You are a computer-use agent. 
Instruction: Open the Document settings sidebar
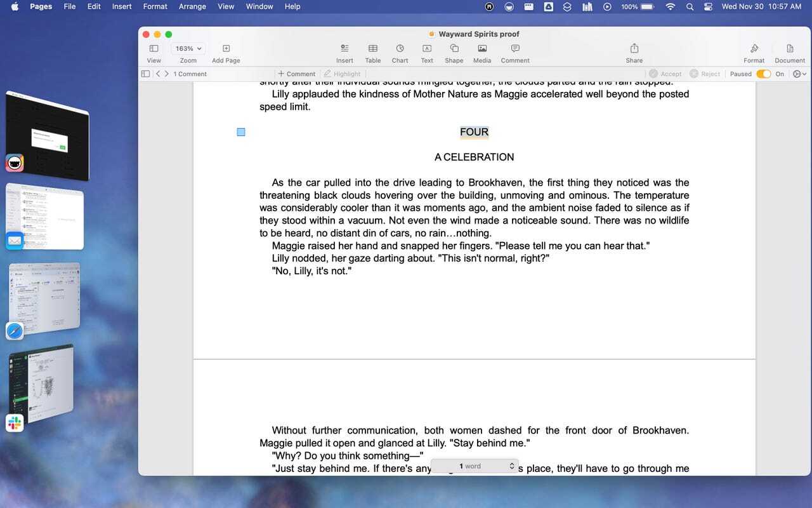click(790, 53)
